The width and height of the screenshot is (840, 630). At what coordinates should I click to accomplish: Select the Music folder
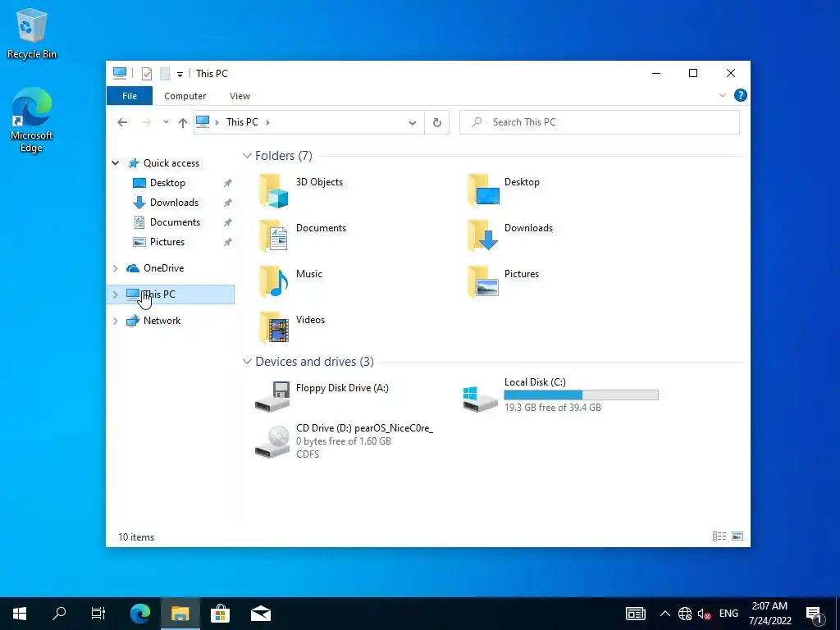click(x=291, y=282)
